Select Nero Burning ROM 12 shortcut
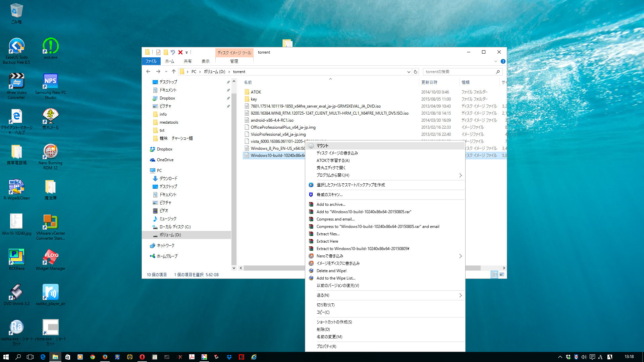The height and width of the screenshot is (362, 644). [50, 157]
